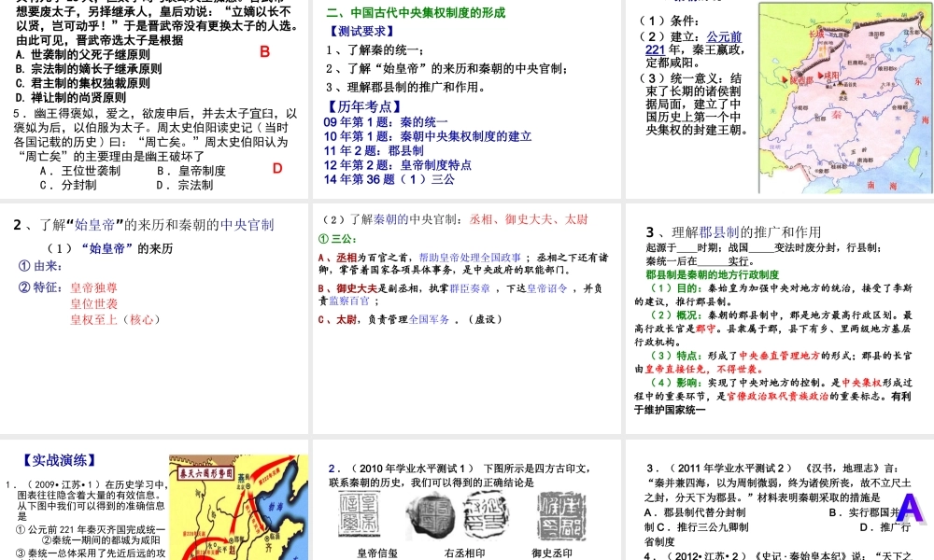Select the line 3、理解郡县制的推广和作用
Viewport: 934px width, 560px height.
(405, 88)
